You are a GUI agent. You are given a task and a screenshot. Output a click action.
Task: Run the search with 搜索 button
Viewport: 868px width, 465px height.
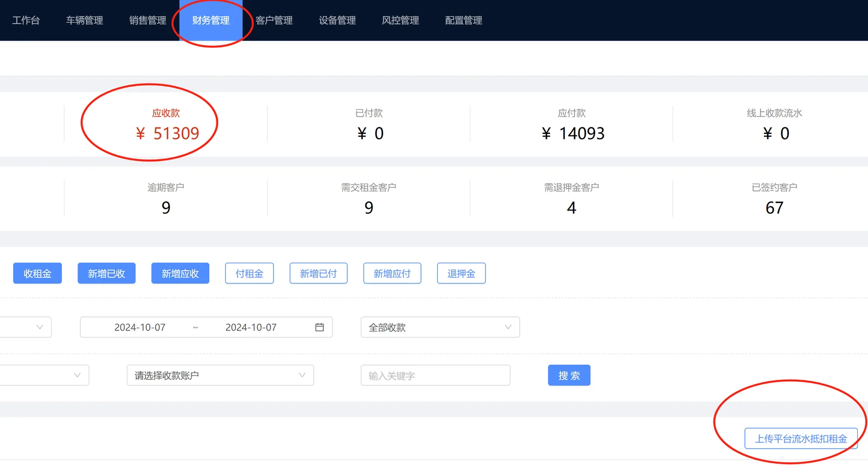[x=569, y=375]
